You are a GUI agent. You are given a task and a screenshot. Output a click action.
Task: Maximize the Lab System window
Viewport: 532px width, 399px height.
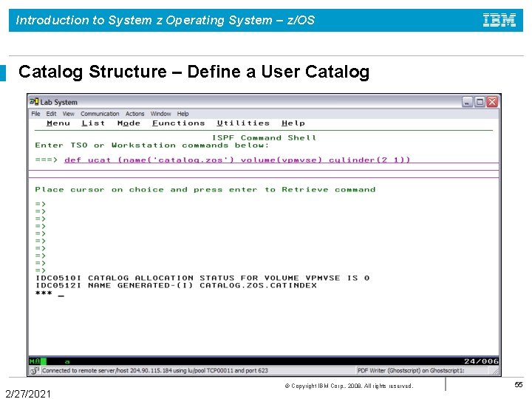pyautogui.click(x=480, y=102)
